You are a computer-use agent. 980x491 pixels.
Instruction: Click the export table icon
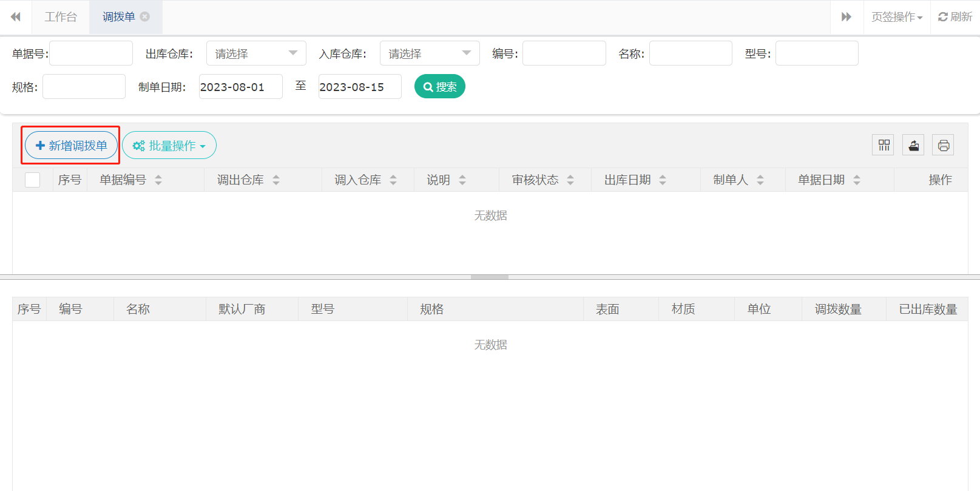click(x=913, y=145)
